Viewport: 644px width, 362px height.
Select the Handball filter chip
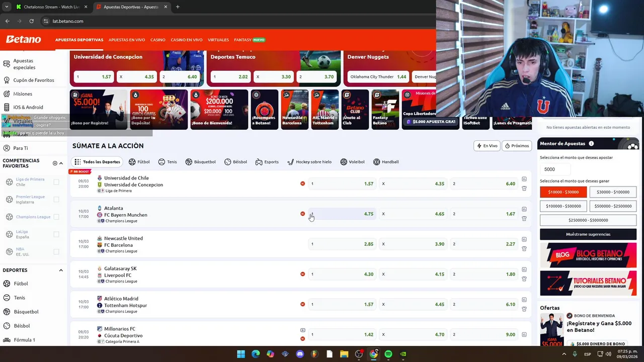coord(386,162)
